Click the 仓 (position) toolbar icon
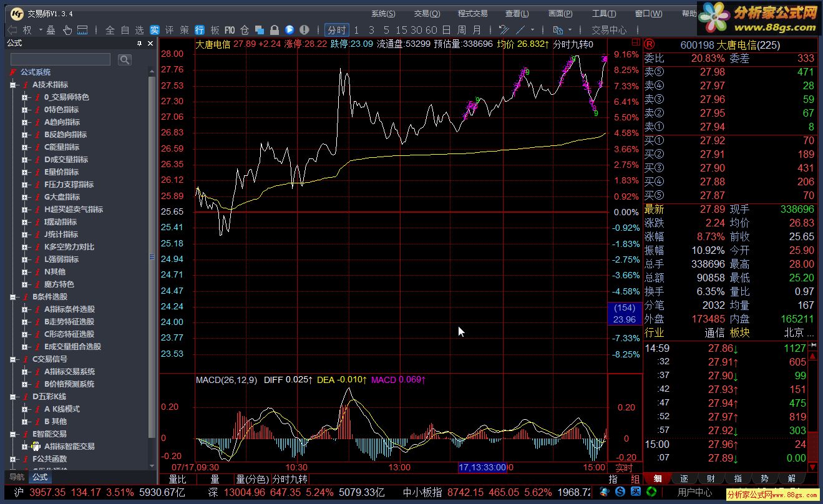The width and height of the screenshot is (823, 504). [x=245, y=30]
